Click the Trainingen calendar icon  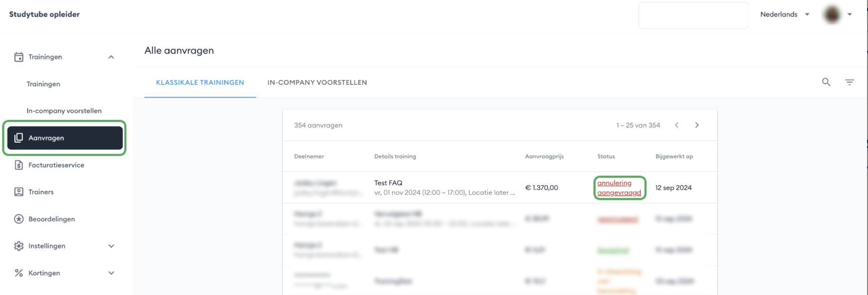[19, 57]
